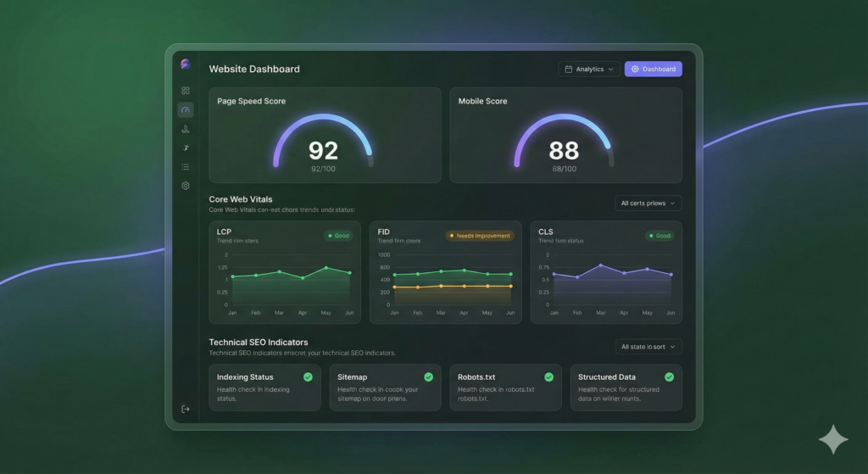Viewport: 868px width, 474px height.
Task: Select the speedometer performance icon
Action: 186,110
